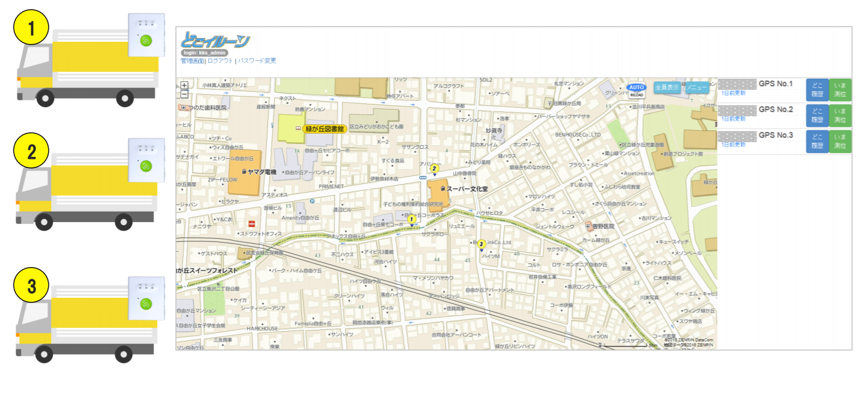The image size is (868, 400).
Task: Open the 管理画面 admin page link
Action: click(192, 61)
